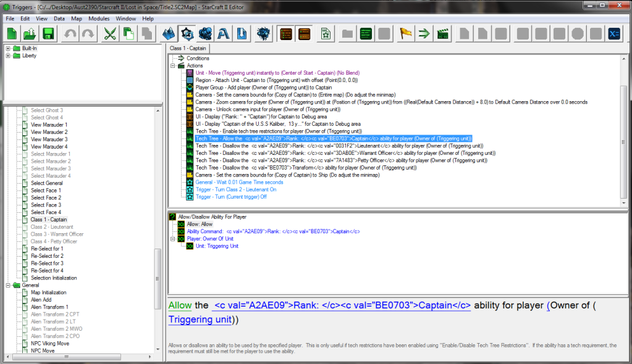Open the Import module icon
Screen dimensions: 632x364
[x=242, y=34]
